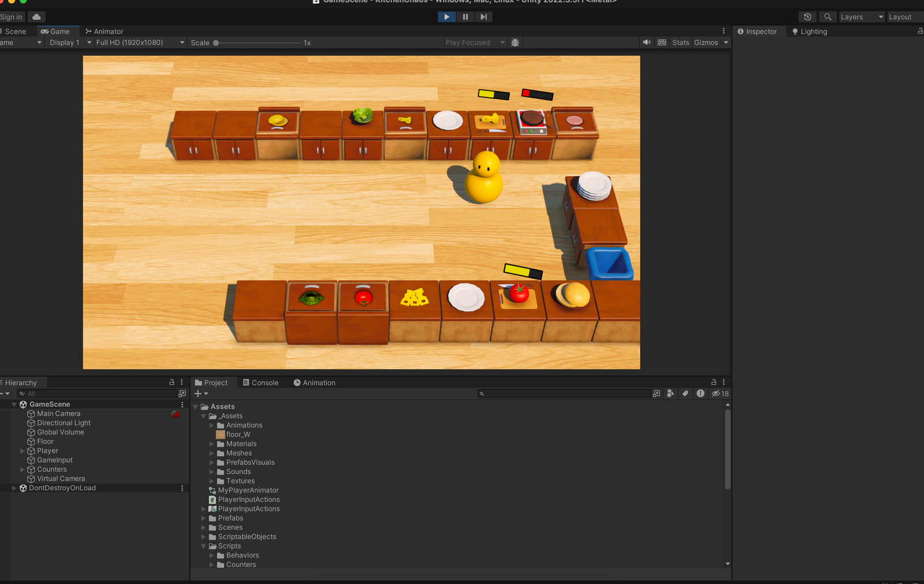Open the Layers dropdown
The width and height of the screenshot is (924, 584).
point(862,17)
